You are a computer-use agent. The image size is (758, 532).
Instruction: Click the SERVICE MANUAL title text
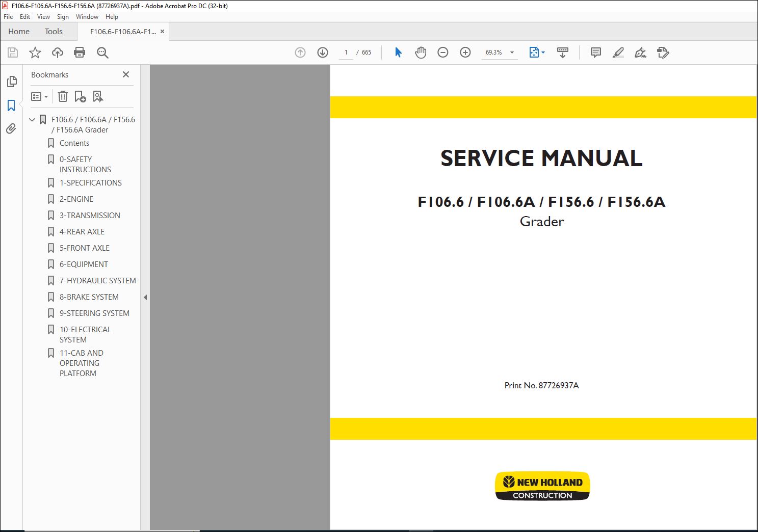541,158
